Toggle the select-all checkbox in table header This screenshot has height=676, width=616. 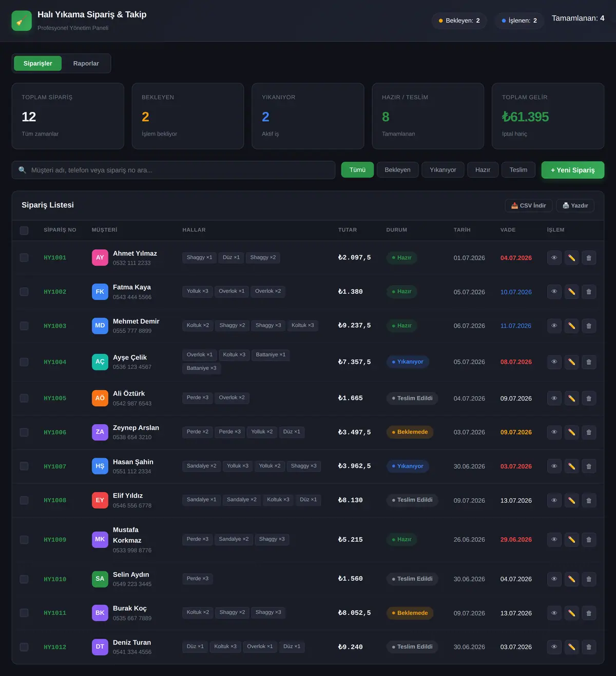[x=24, y=231]
